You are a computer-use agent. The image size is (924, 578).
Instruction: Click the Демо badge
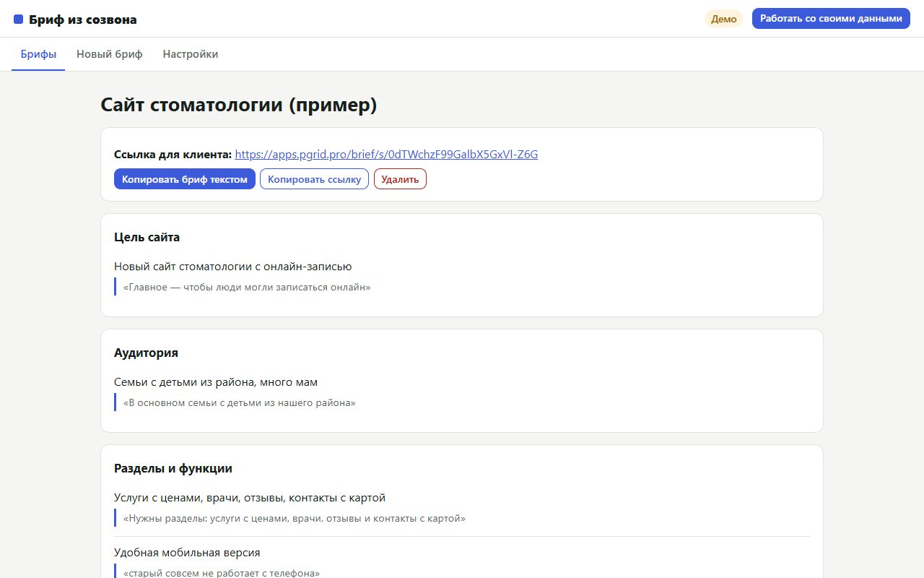point(723,19)
